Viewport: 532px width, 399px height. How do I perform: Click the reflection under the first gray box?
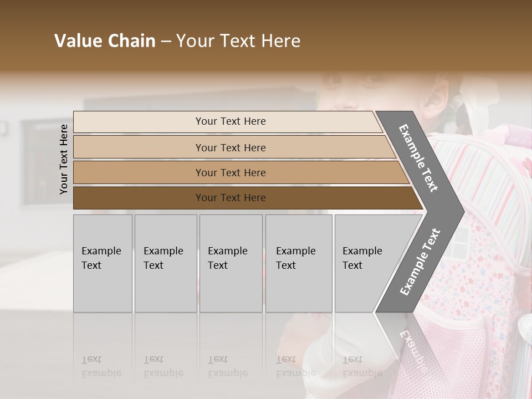click(x=103, y=355)
